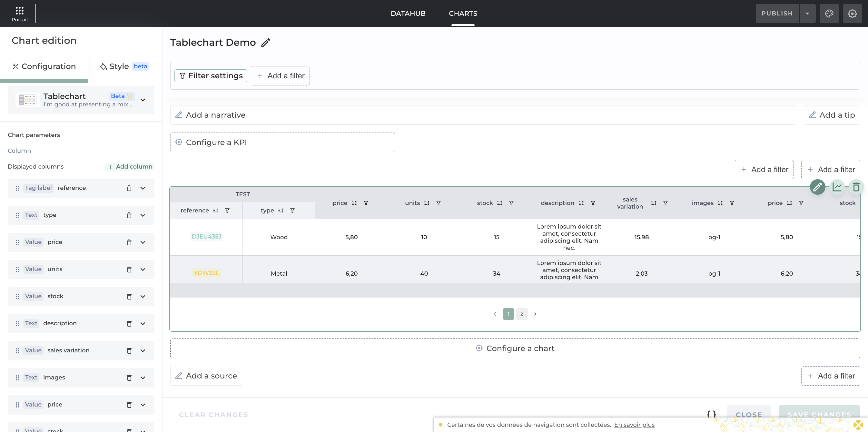Open settings gear icon in top bar
The height and width of the screenshot is (432, 868).
tap(852, 14)
